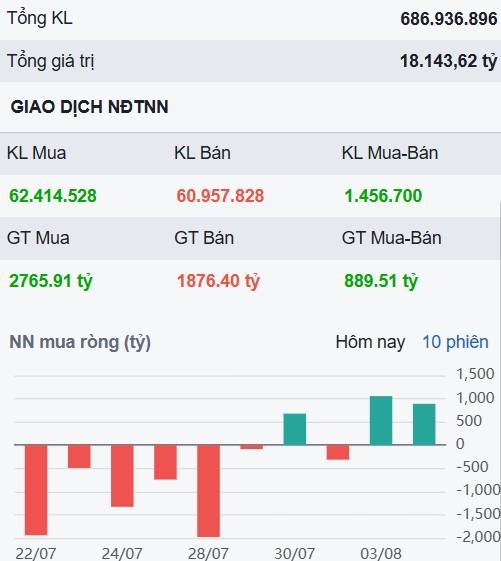Click the 30/07 axis label
Screen dimensions: 501x561
pyautogui.click(x=295, y=553)
